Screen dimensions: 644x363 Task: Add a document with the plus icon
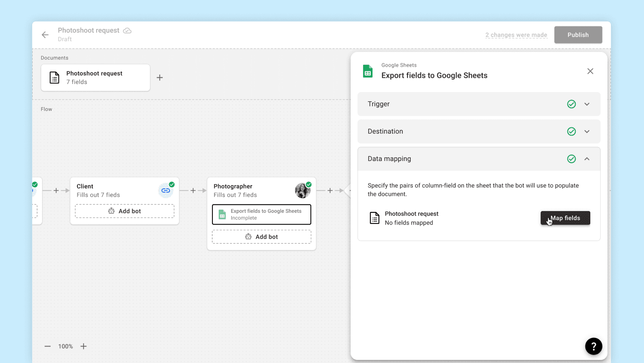tap(160, 78)
